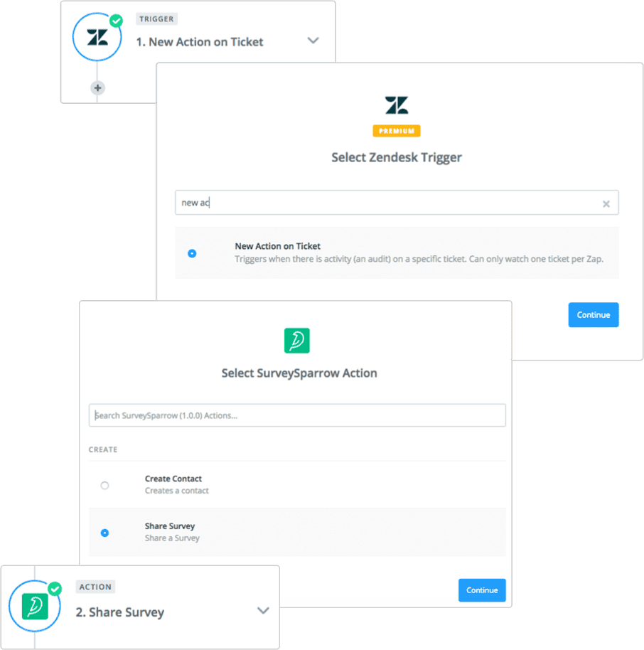
Task: Click the orange Premium badge
Action: tap(397, 131)
